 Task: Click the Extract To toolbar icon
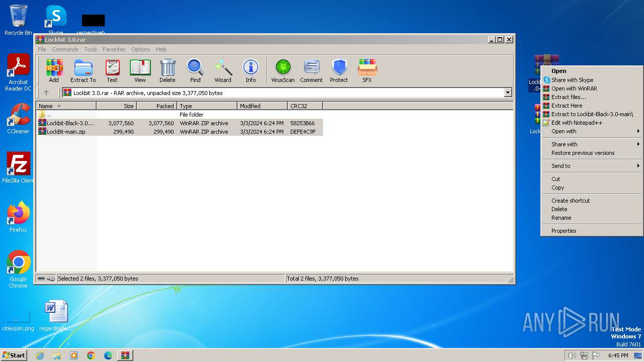coord(83,70)
